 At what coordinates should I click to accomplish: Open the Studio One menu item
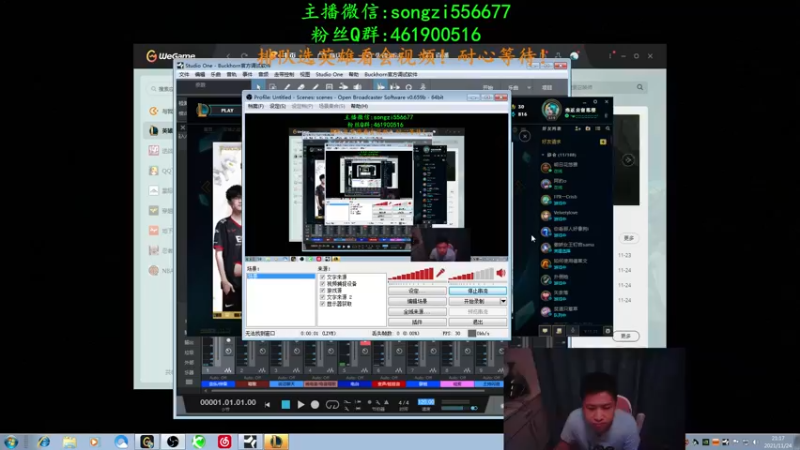point(329,74)
